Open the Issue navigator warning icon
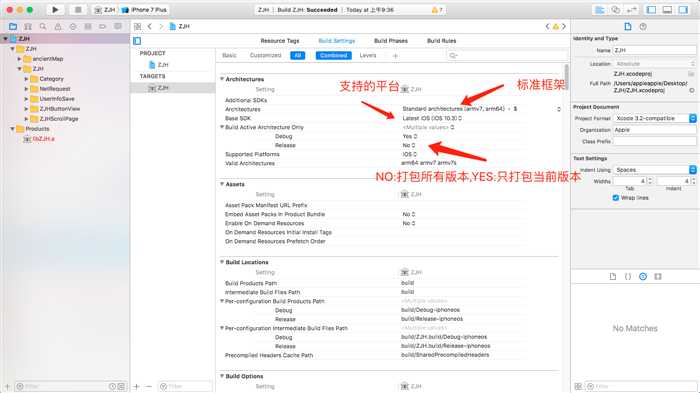Image resolution: width=700 pixels, height=393 pixels. (58, 26)
